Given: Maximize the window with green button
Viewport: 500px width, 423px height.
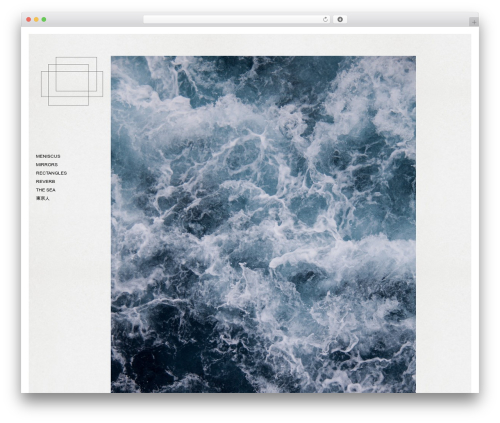Looking at the screenshot, I should point(44,20).
